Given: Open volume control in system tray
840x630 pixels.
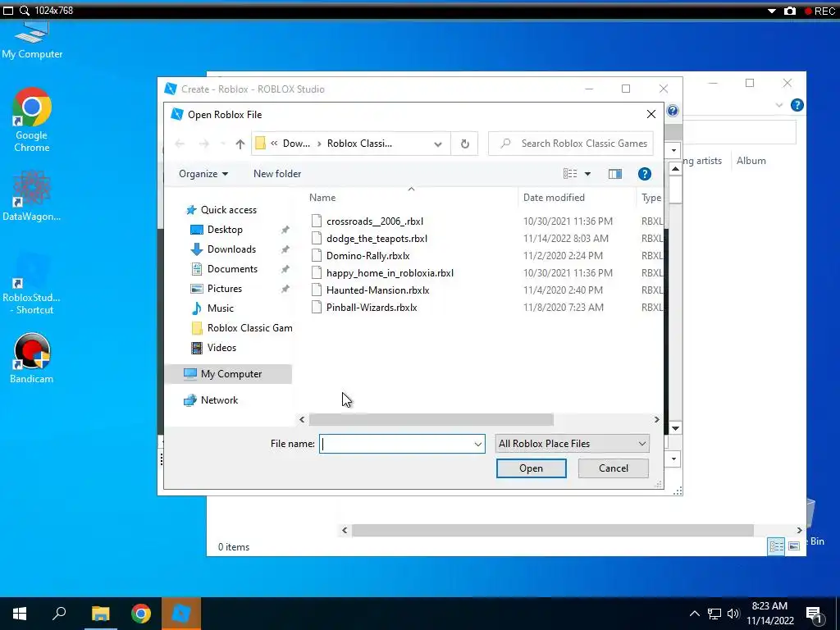Looking at the screenshot, I should tap(733, 614).
